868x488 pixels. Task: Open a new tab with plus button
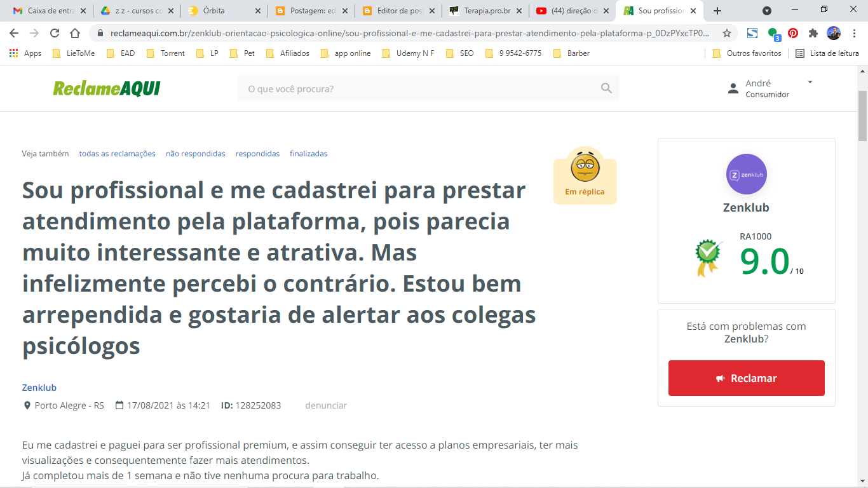717,11
